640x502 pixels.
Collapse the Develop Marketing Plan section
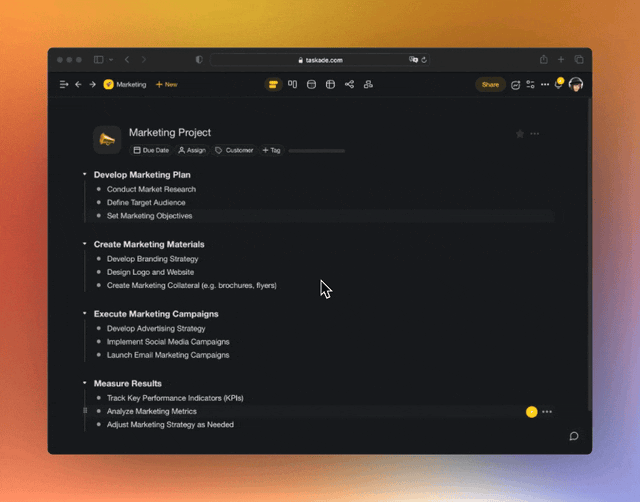(x=84, y=174)
